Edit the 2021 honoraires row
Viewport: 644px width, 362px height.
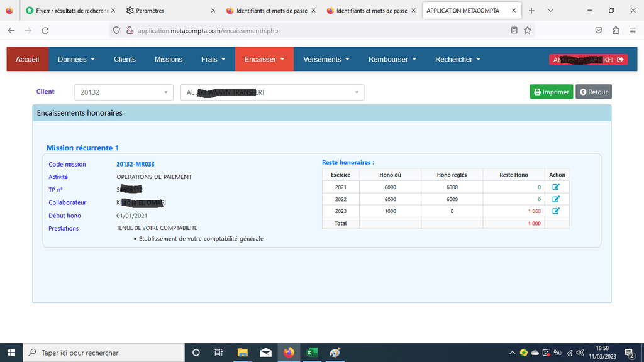556,187
